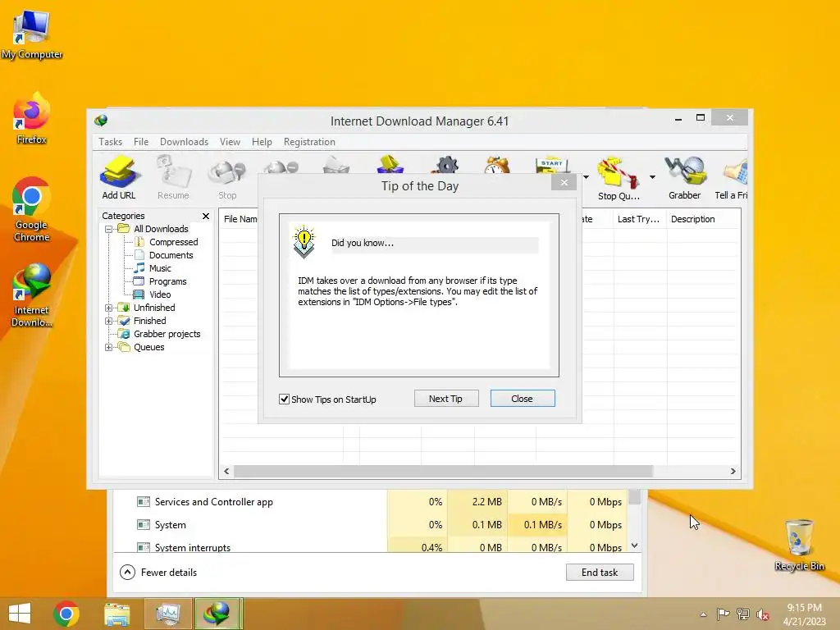Click the Start Queue icon
Image resolution: width=840 pixels, height=630 pixels.
click(553, 166)
